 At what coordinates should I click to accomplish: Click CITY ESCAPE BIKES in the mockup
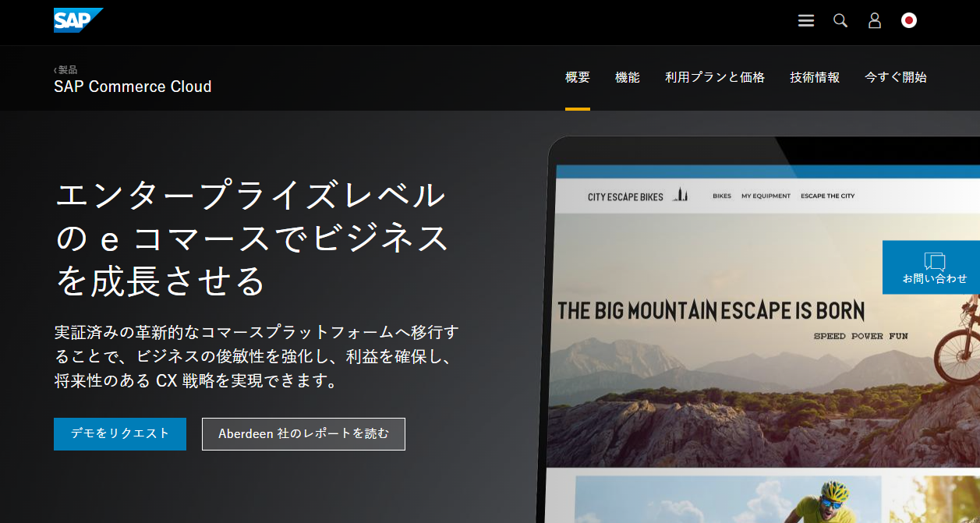pyautogui.click(x=625, y=197)
